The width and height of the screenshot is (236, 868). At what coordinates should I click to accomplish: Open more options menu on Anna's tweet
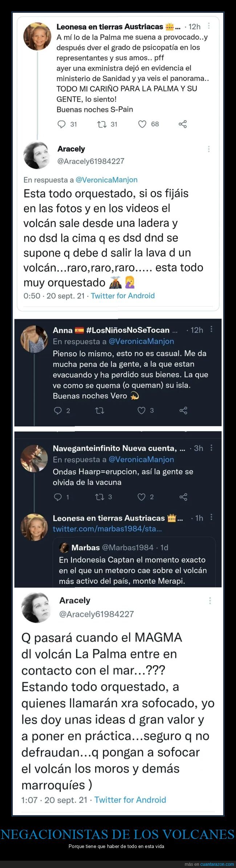[212, 329]
